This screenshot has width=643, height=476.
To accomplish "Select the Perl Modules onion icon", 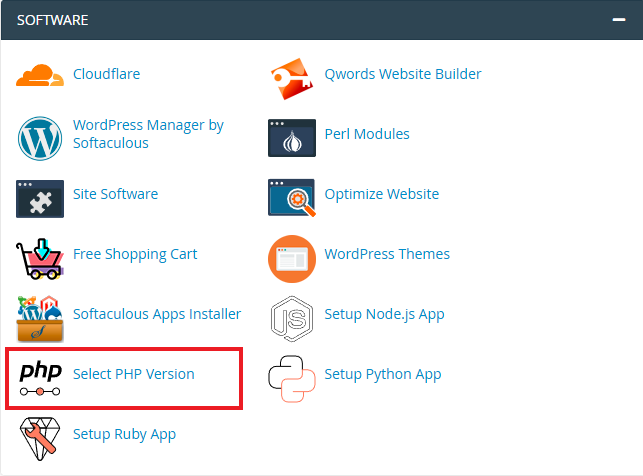I will 292,136.
